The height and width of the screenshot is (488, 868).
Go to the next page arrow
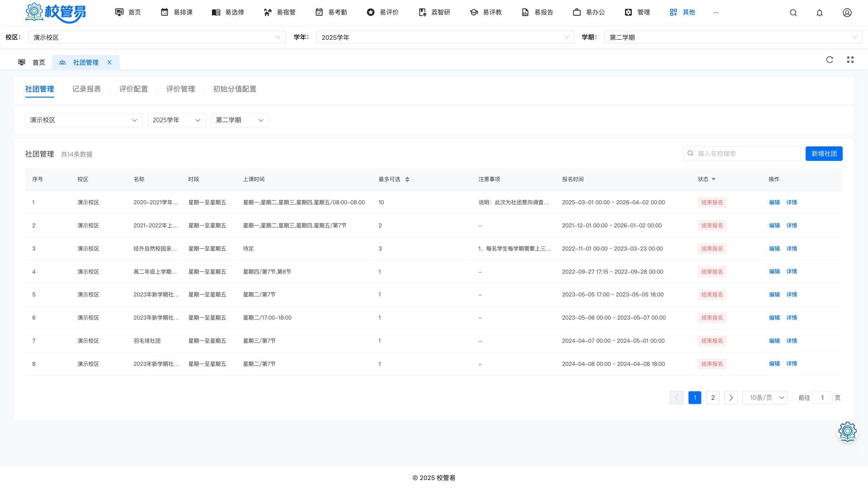click(731, 398)
